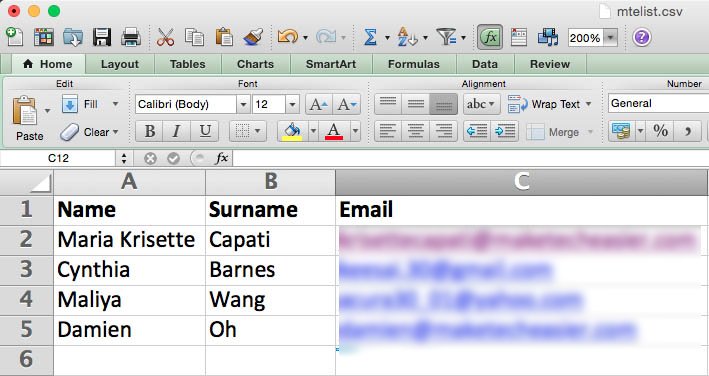Open the Review tab

pos(550,64)
